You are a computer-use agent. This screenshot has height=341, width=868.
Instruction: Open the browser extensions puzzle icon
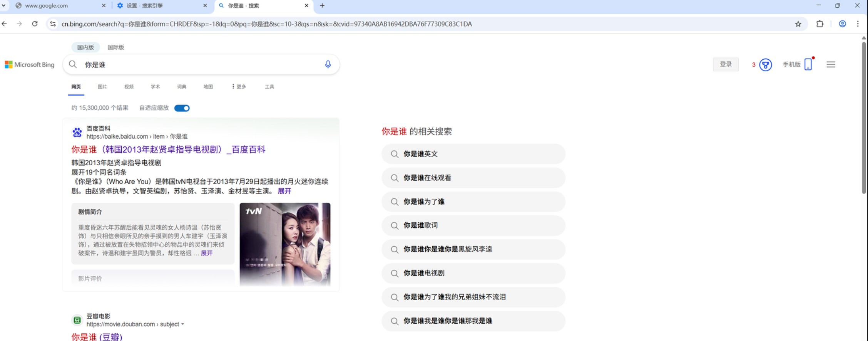[x=819, y=24]
